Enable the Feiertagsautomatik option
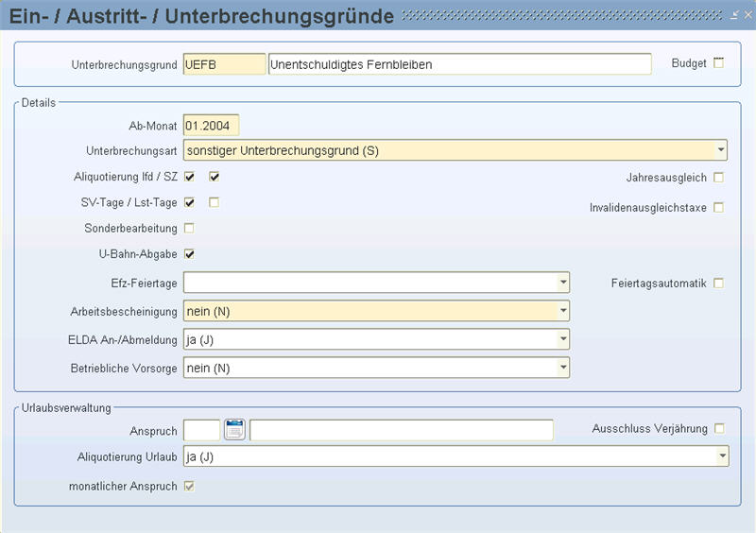This screenshot has height=533, width=756. [x=718, y=283]
